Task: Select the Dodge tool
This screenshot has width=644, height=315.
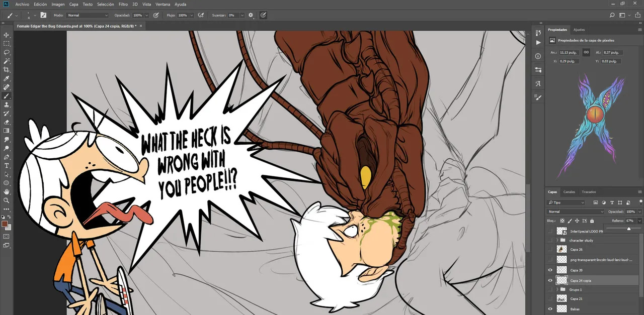Action: point(7,148)
